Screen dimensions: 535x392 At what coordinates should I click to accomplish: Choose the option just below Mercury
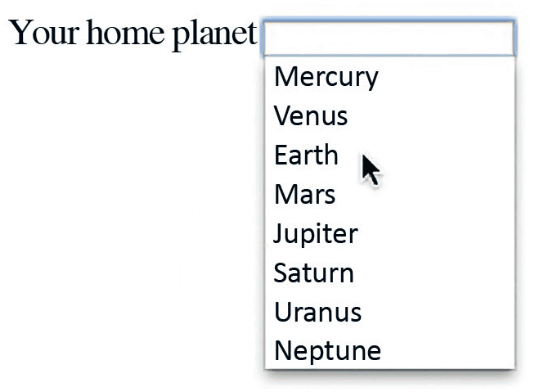[x=311, y=115]
